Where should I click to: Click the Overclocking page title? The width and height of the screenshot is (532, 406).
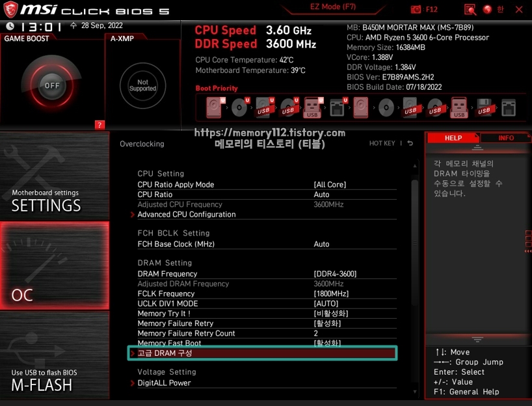point(142,144)
